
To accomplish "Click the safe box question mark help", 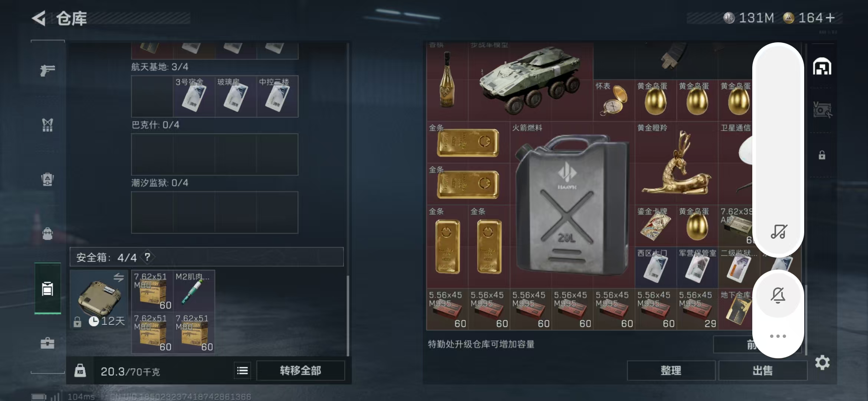I will 147,257.
